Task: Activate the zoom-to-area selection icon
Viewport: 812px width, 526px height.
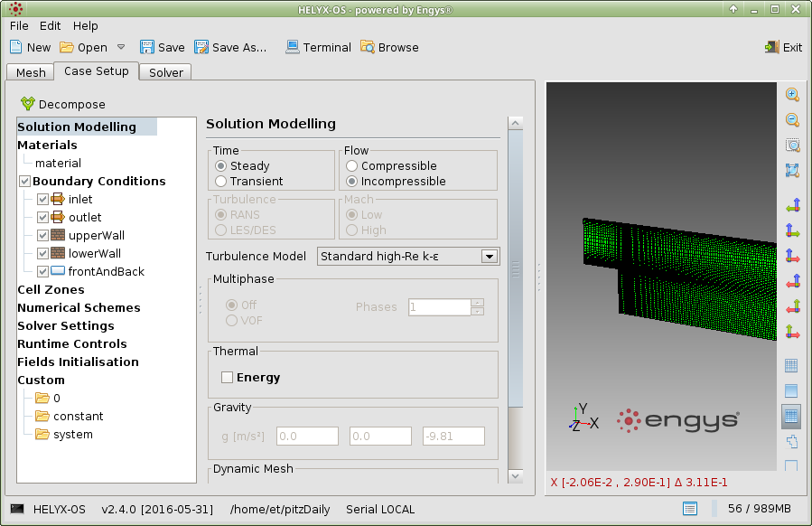Action: [x=792, y=146]
